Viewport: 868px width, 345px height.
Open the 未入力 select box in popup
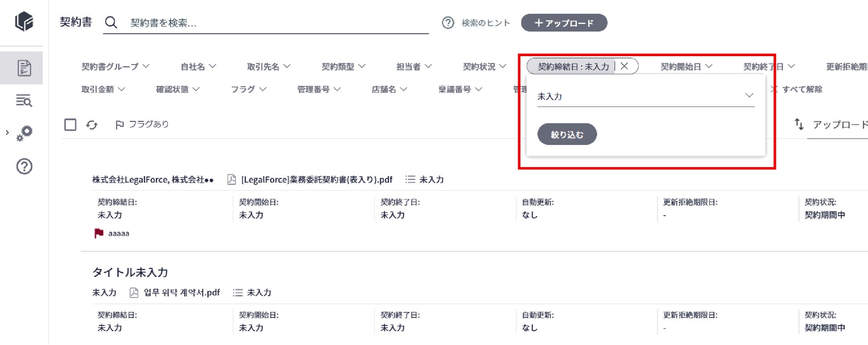pyautogui.click(x=645, y=96)
